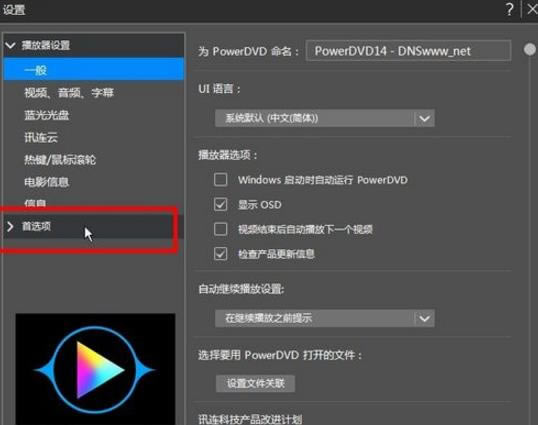Select the 一般 settings page
538x425 pixels.
click(93, 69)
